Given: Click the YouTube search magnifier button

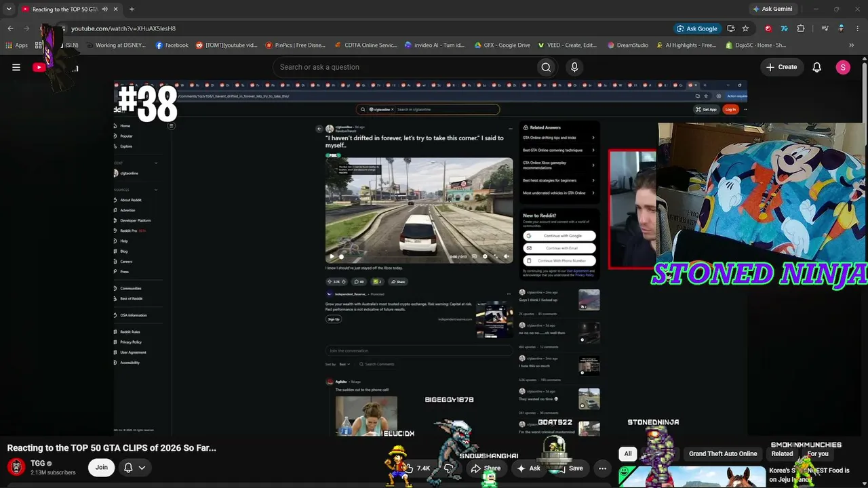Looking at the screenshot, I should coord(546,67).
